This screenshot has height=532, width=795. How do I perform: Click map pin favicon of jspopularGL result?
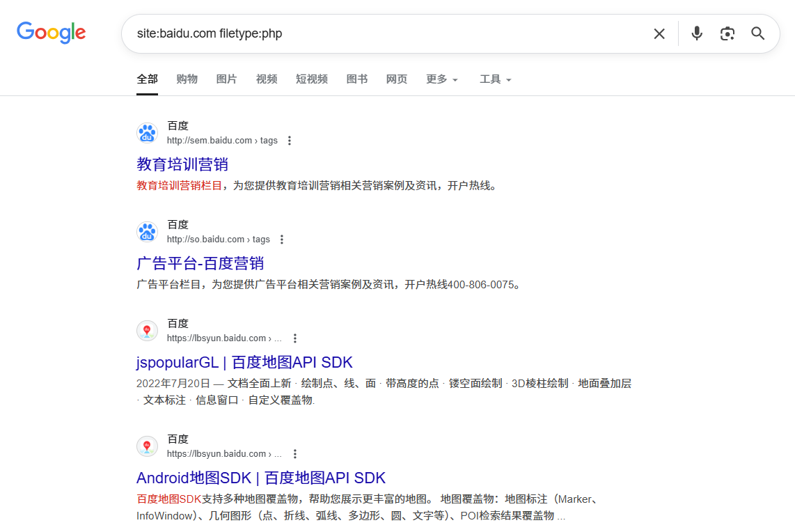coord(147,331)
